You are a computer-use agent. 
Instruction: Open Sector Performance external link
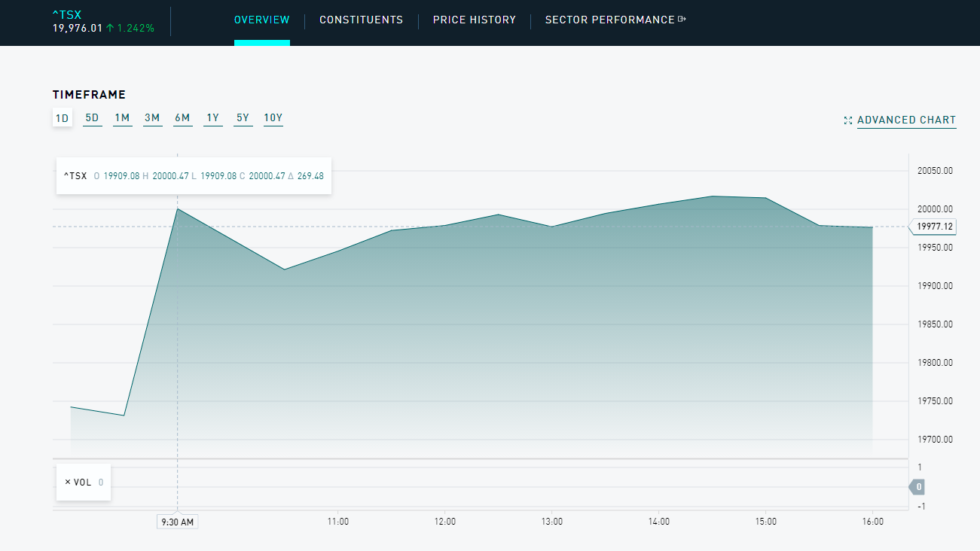coord(615,20)
